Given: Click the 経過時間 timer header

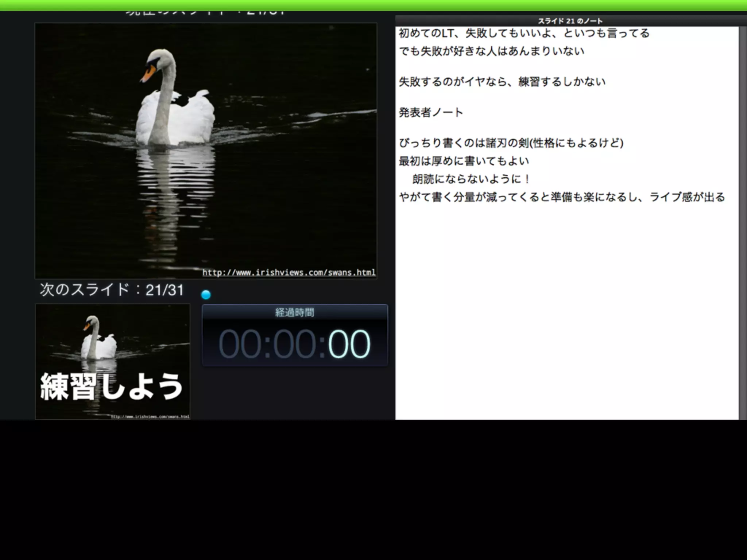Looking at the screenshot, I should (295, 312).
